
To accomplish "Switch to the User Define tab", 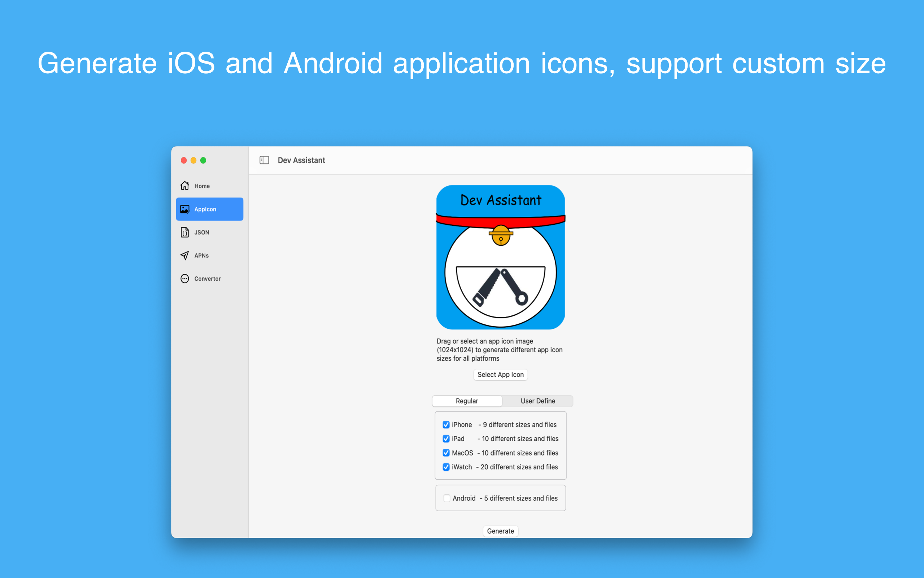I will pyautogui.click(x=537, y=401).
